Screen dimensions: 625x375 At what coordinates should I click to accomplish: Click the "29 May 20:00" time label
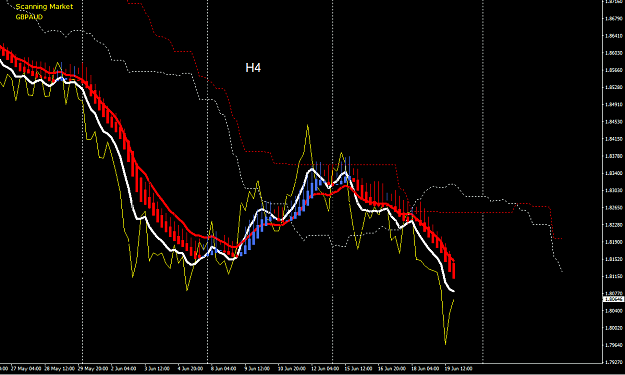click(93, 369)
